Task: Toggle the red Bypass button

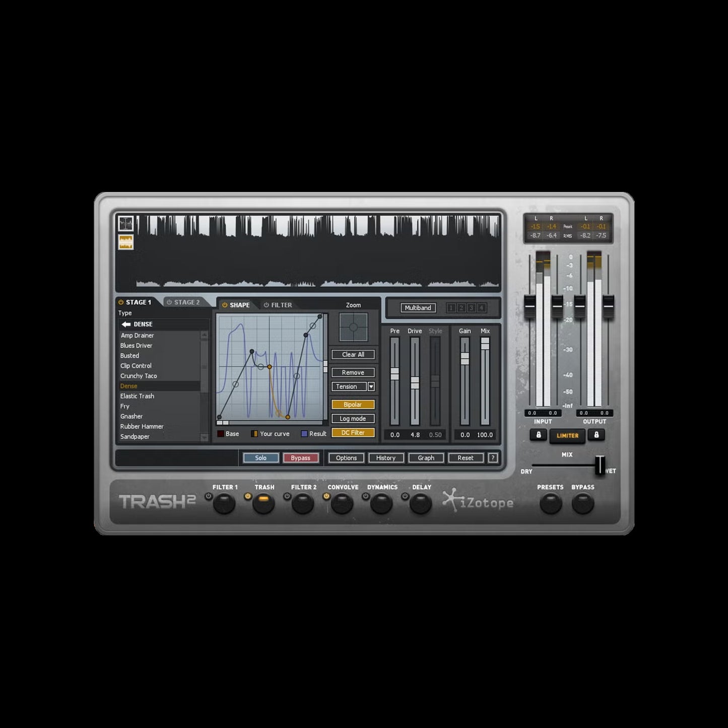Action: pos(301,458)
